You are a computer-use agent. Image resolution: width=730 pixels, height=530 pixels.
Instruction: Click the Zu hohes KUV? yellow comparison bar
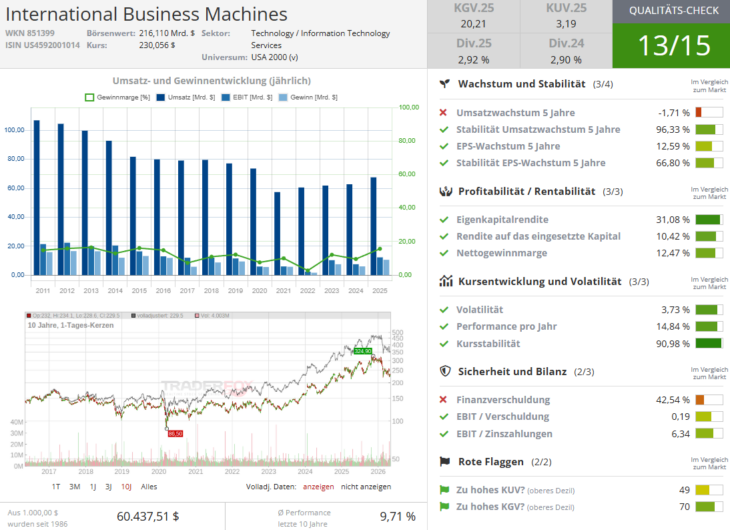(709, 490)
